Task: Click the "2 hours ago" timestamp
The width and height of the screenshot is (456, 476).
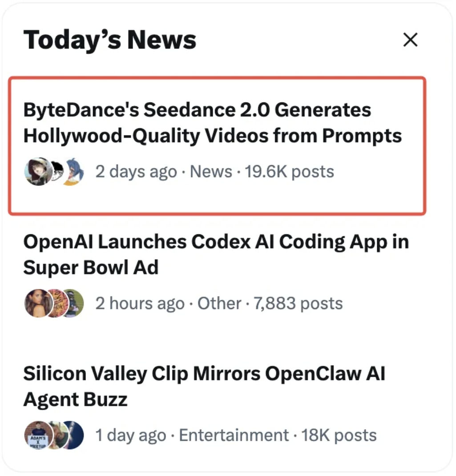Action: (140, 303)
